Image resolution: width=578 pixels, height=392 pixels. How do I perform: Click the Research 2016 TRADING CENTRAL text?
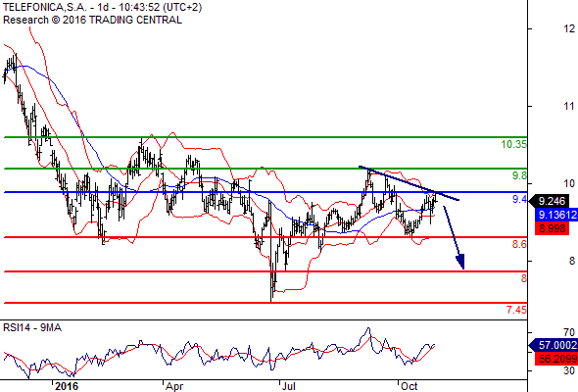[92, 20]
